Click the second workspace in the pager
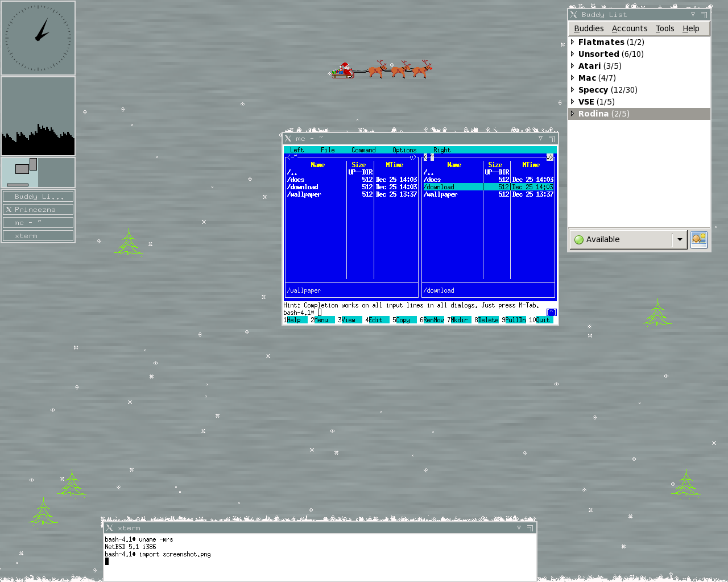728x582 pixels. [x=56, y=172]
